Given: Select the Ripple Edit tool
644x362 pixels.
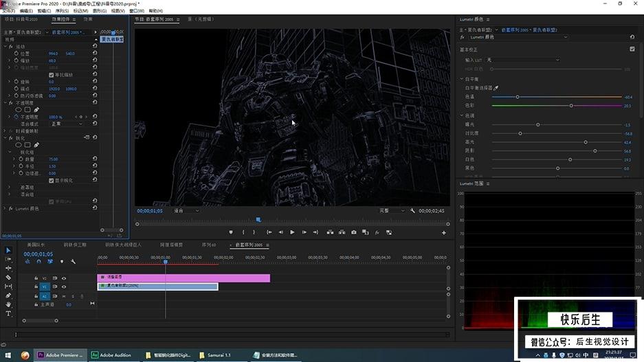Looking at the screenshot, I should tap(8, 269).
